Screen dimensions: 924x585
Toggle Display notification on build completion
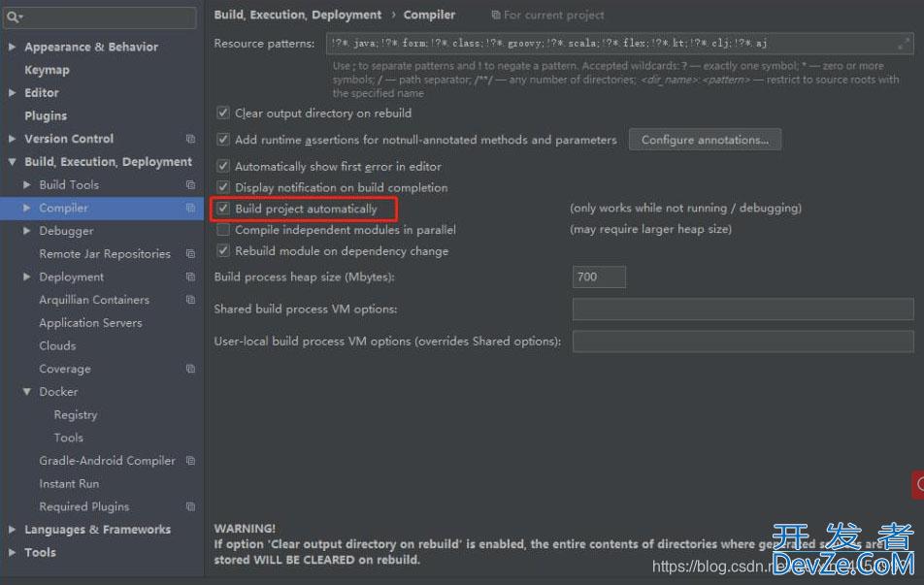tap(223, 187)
